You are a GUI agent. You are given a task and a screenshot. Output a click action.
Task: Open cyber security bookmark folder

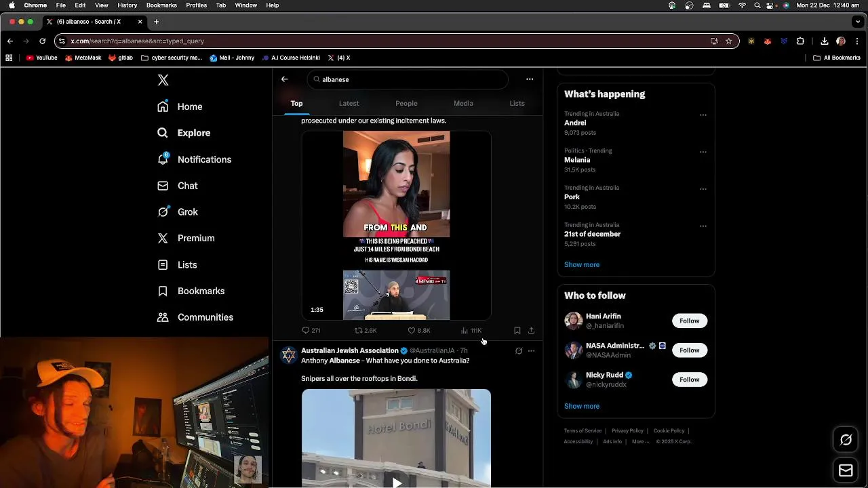(x=172, y=58)
